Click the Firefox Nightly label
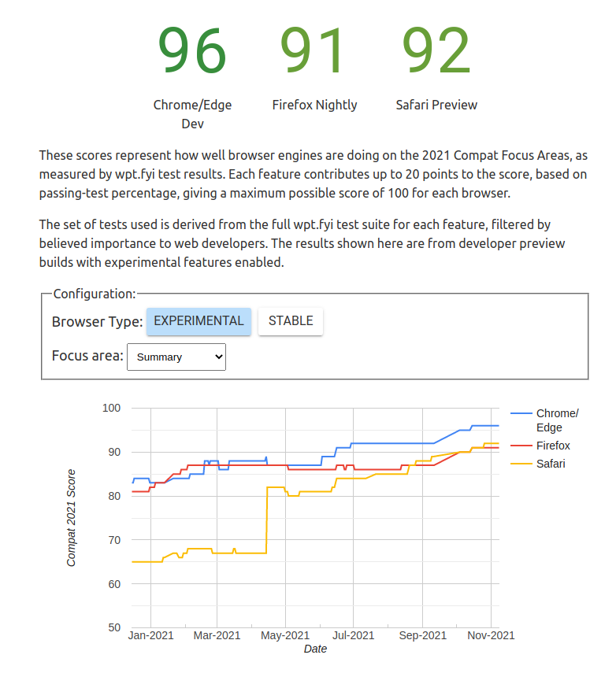 pyautogui.click(x=314, y=105)
